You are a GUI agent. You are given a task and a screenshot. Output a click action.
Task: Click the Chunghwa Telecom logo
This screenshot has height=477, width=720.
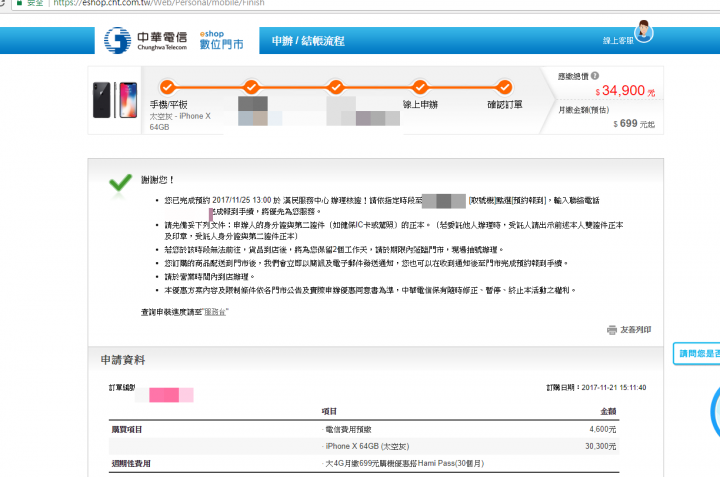click(145, 40)
